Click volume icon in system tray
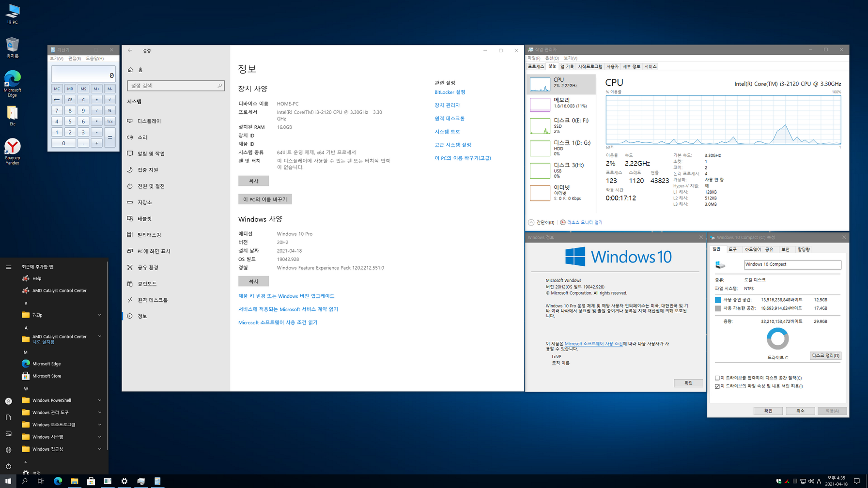This screenshot has height=488, width=868. pyautogui.click(x=811, y=481)
